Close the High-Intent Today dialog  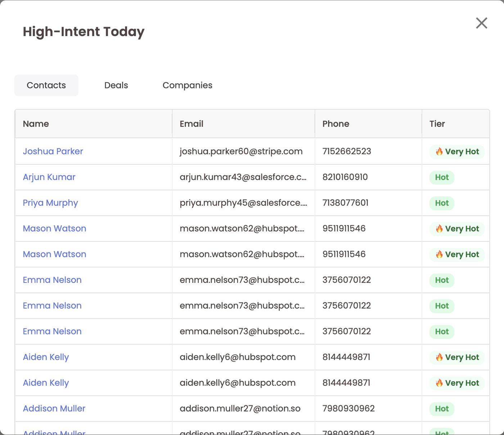click(x=481, y=23)
